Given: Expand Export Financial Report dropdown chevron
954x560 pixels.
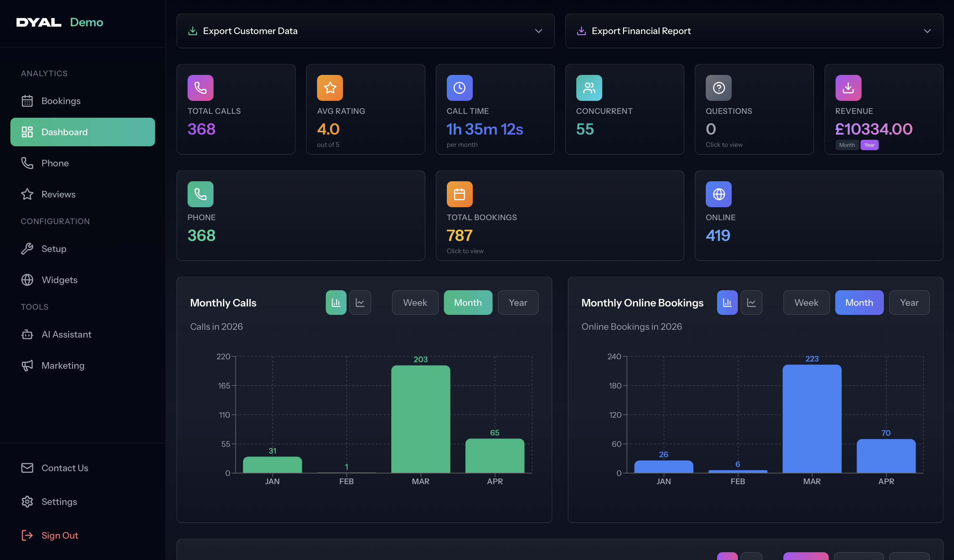Looking at the screenshot, I should coord(927,31).
